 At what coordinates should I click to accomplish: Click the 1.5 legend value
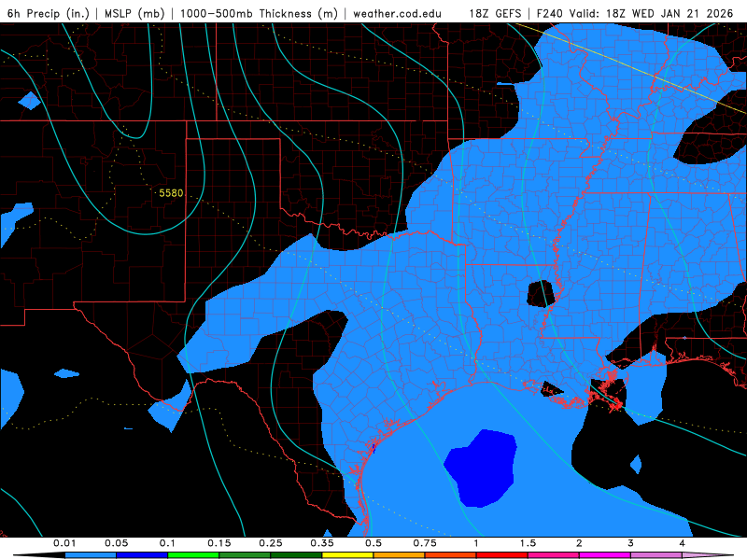pos(528,543)
